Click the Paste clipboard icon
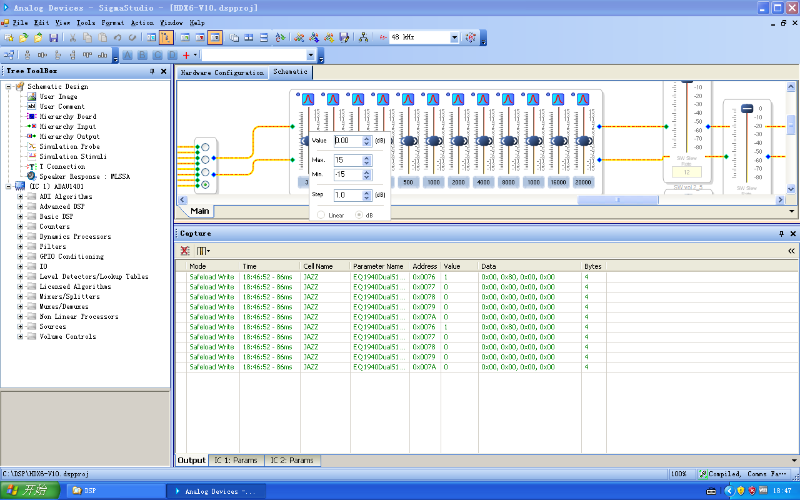This screenshot has height=500, width=800. click(103, 37)
